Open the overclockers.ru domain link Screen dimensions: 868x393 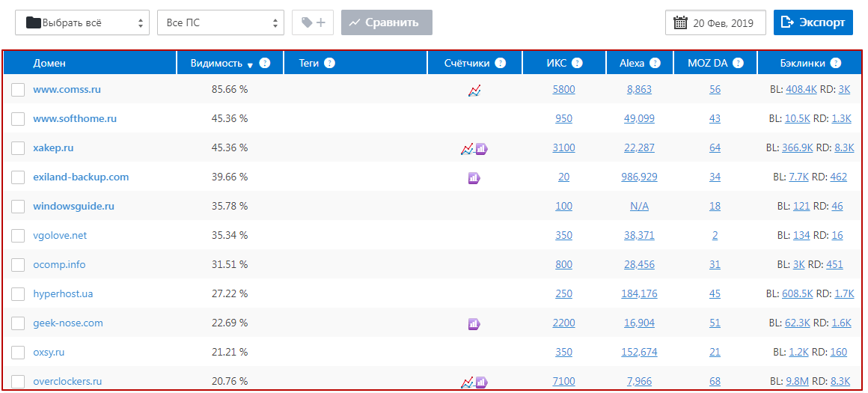(x=67, y=381)
